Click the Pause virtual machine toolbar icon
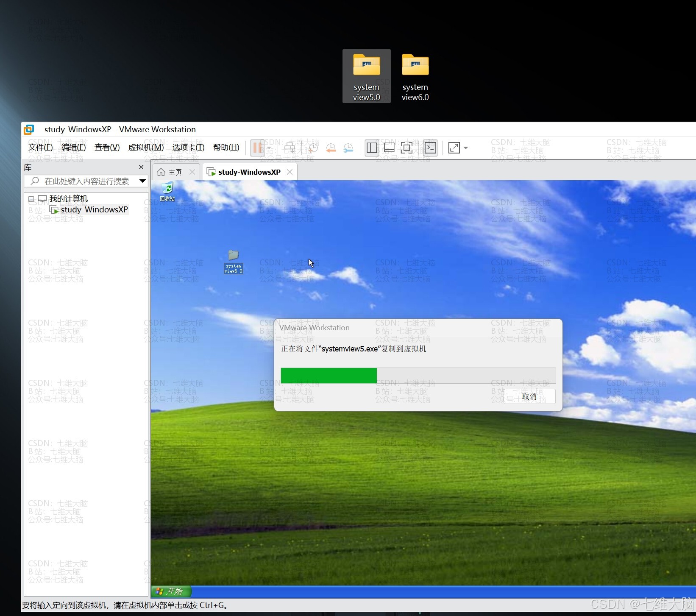This screenshot has height=616, width=696. pos(258,148)
